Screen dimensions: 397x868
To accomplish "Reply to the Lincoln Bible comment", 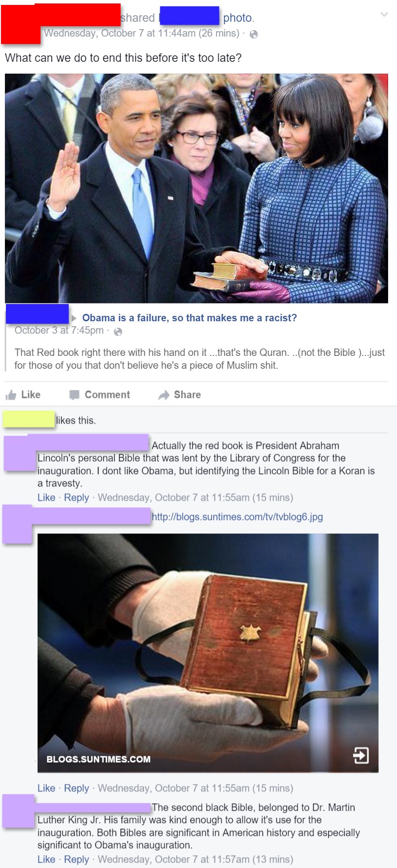I will [77, 497].
